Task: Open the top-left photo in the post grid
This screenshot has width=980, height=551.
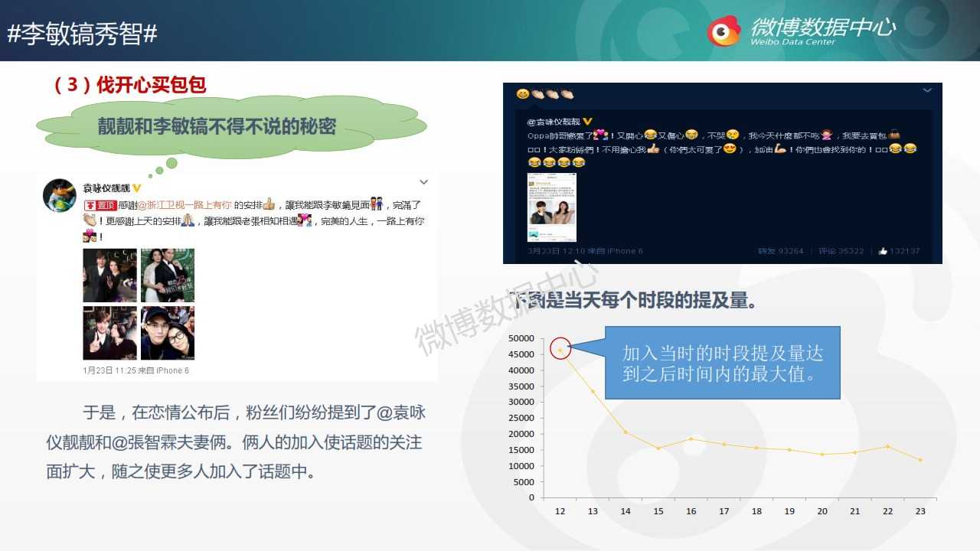Action: click(x=109, y=275)
